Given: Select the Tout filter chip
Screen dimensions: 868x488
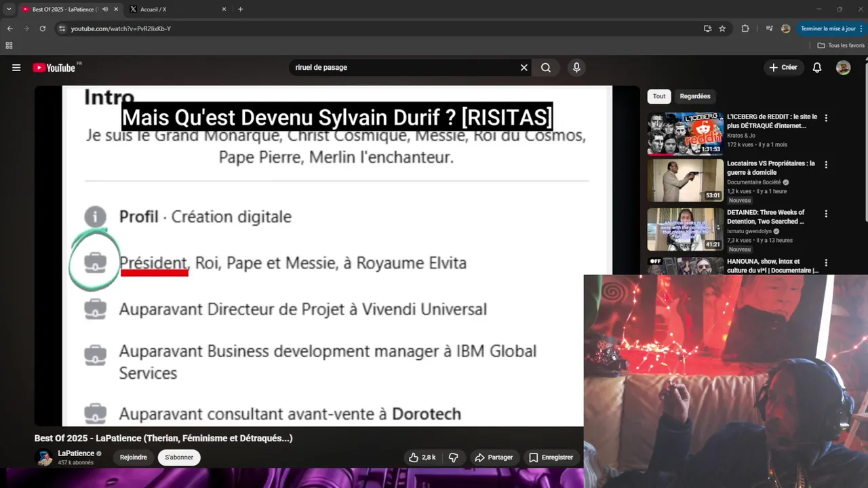Looking at the screenshot, I should (659, 96).
